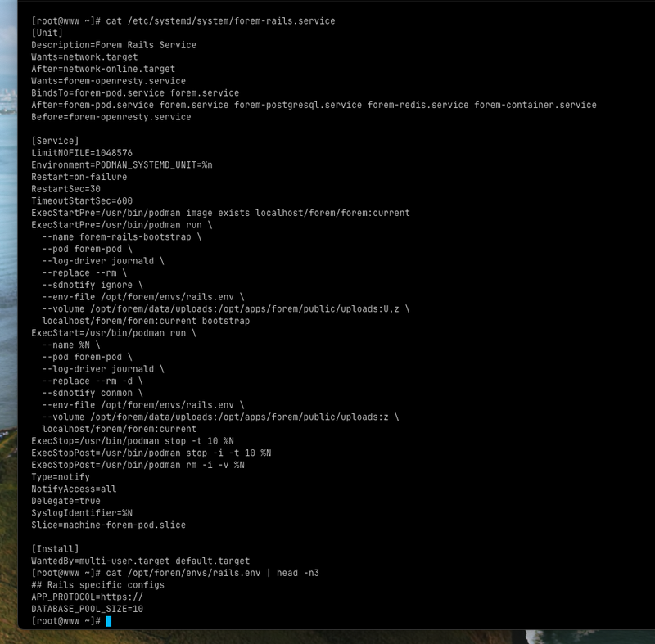
Task: Click the BindsTo=forem-pod.service line
Action: (135, 93)
